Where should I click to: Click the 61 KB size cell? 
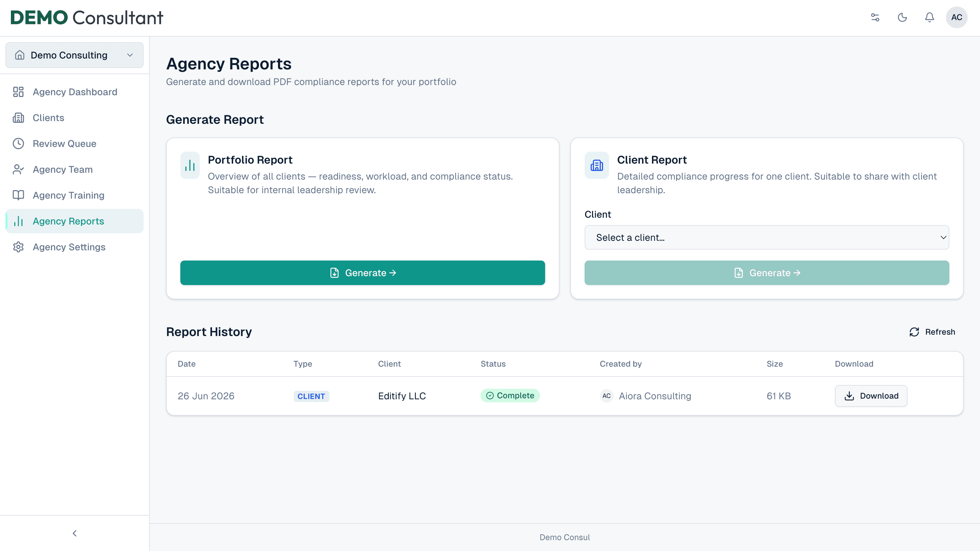[x=779, y=396]
